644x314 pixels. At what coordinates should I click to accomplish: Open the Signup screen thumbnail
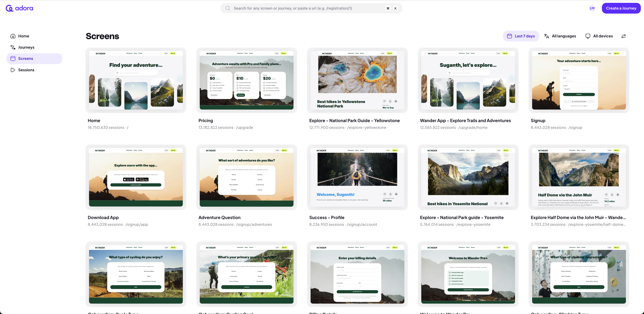pyautogui.click(x=578, y=80)
